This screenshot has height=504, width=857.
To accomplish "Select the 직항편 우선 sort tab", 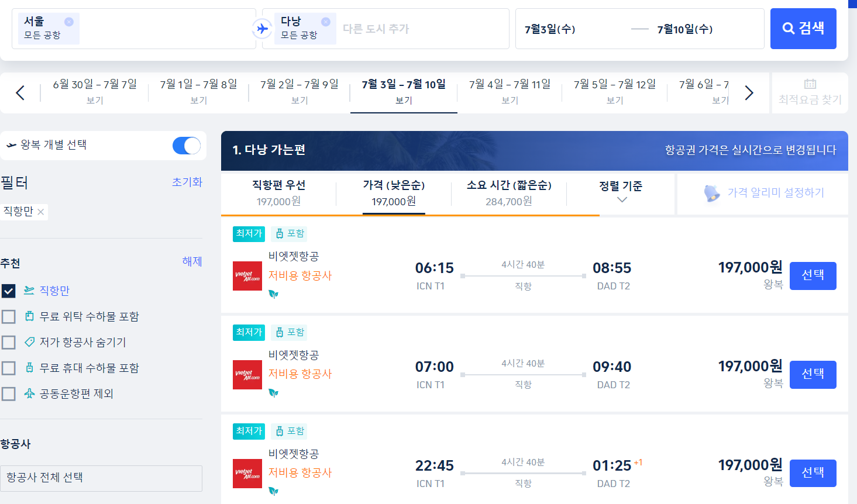I will pos(278,193).
